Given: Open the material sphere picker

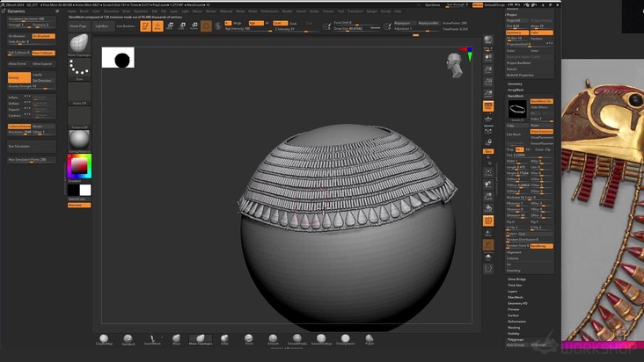Looking at the screenshot, I should (79, 139).
